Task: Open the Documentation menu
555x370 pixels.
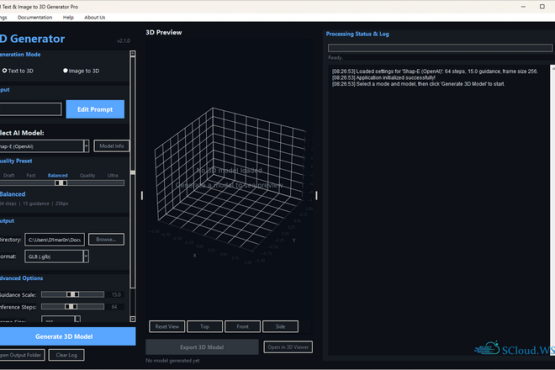Action: point(35,17)
